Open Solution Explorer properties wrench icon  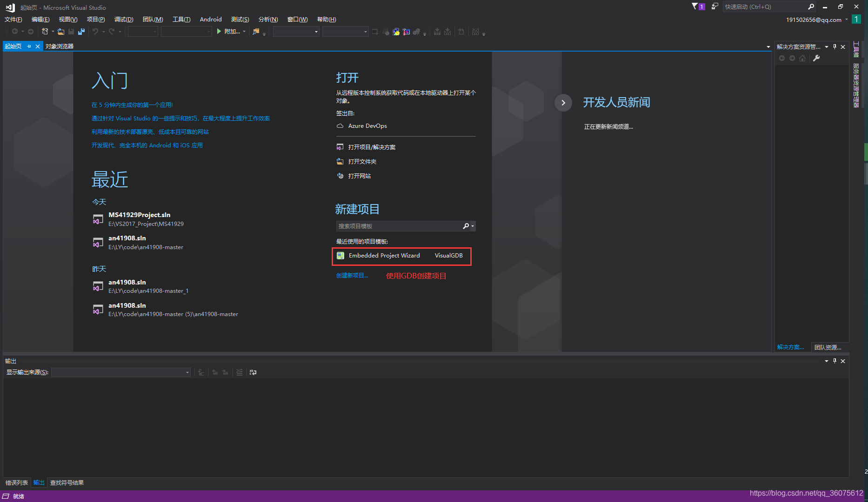click(x=816, y=58)
